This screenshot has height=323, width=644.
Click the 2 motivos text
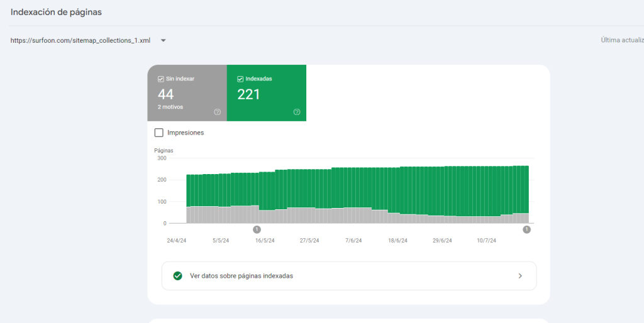(170, 107)
